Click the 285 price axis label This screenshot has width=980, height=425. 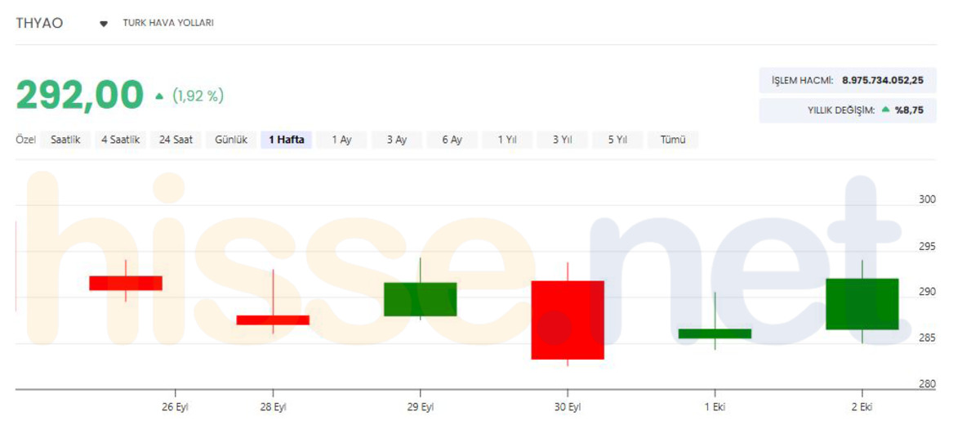point(927,338)
